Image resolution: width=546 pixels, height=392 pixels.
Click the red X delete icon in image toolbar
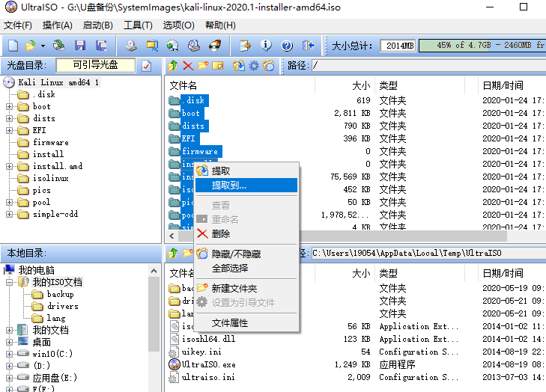point(188,65)
